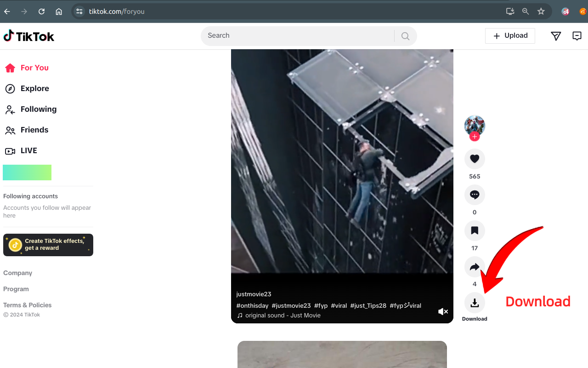Open site information icon in address bar

79,11
